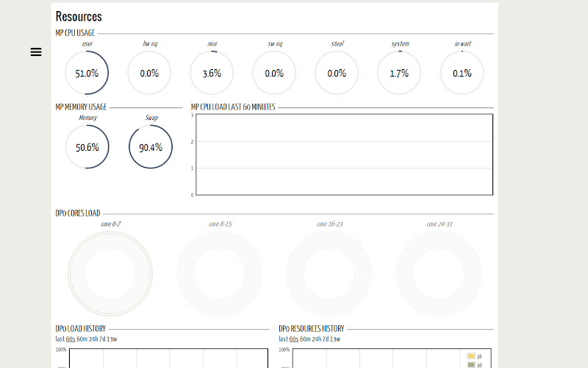
Task: Click the sw irq CPU gauge
Action: pos(274,73)
